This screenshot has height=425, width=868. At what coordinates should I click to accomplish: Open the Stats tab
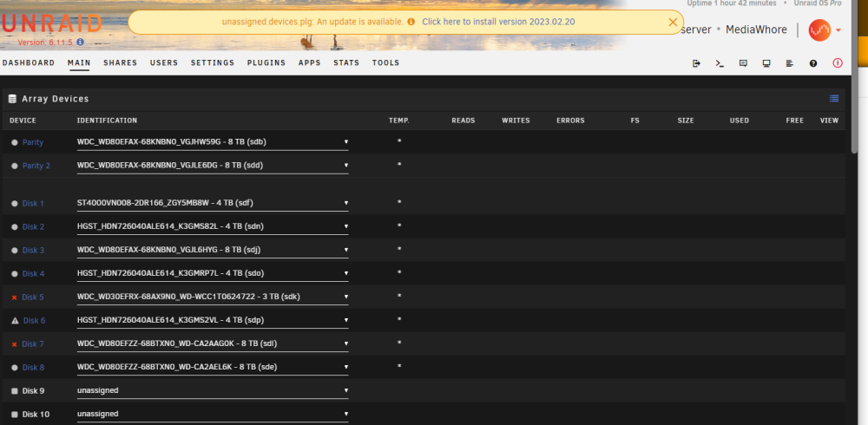tap(346, 63)
